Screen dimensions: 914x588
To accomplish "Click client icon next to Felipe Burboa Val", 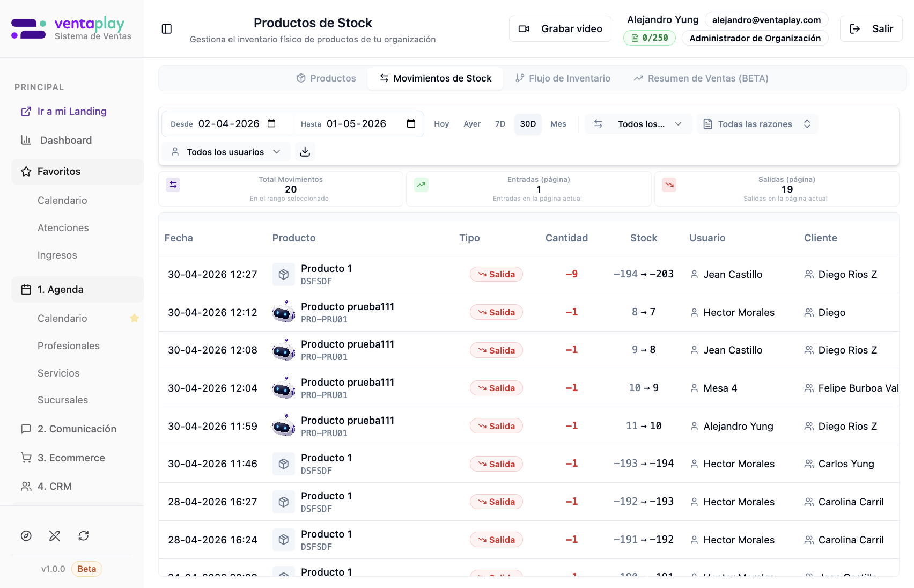I will pyautogui.click(x=809, y=388).
